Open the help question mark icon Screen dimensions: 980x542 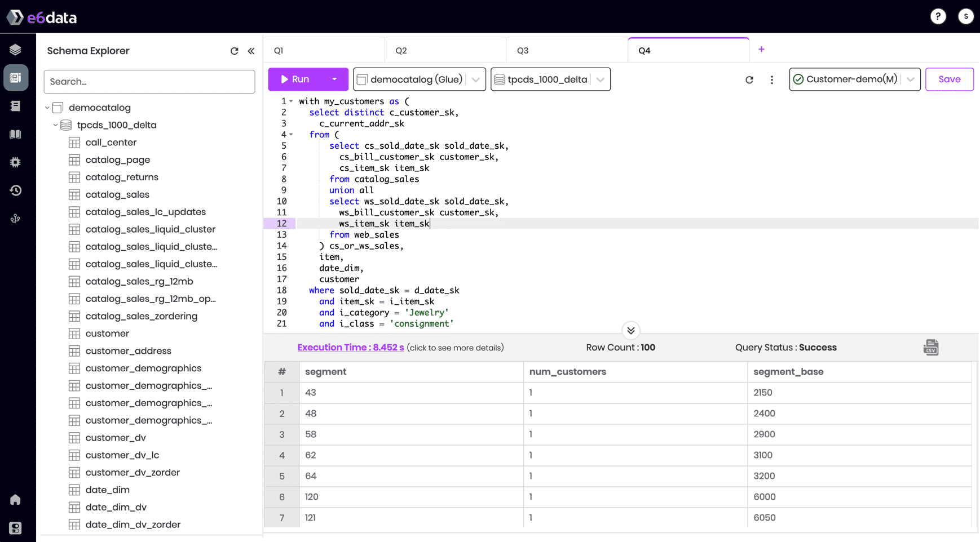[x=938, y=16]
